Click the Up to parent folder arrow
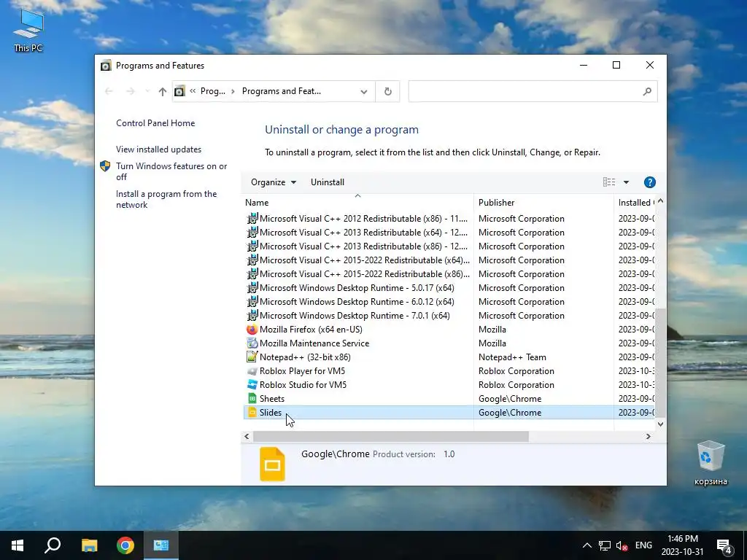 pos(163,91)
